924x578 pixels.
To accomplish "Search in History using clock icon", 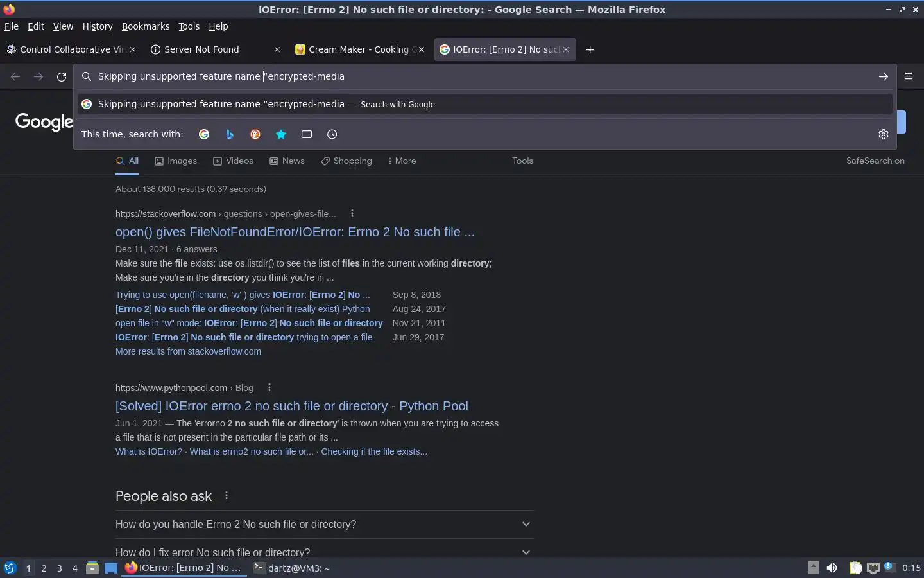I will (x=332, y=134).
